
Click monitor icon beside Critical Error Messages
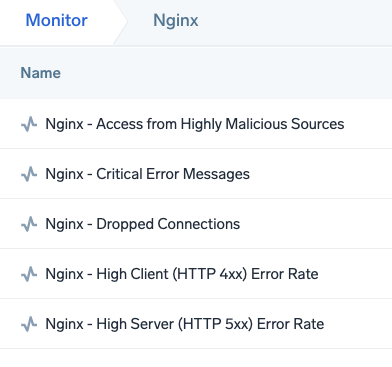point(29,174)
